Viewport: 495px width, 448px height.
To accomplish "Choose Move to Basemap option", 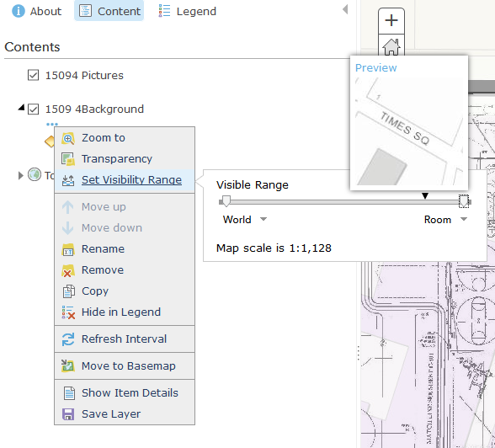I will tap(125, 366).
